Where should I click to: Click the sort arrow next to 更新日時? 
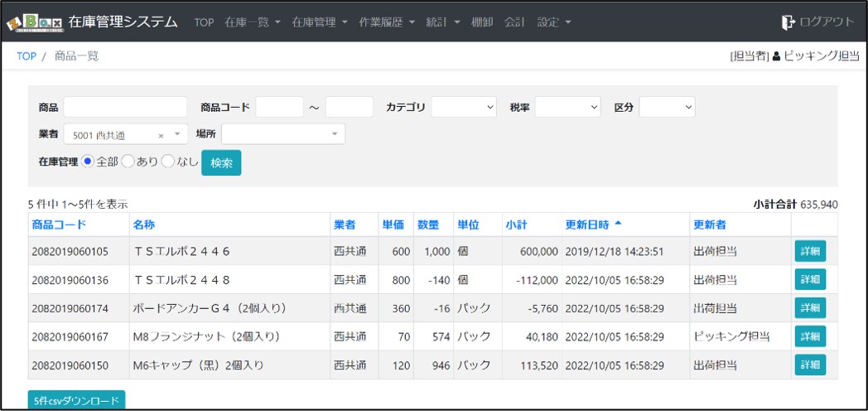(x=619, y=223)
